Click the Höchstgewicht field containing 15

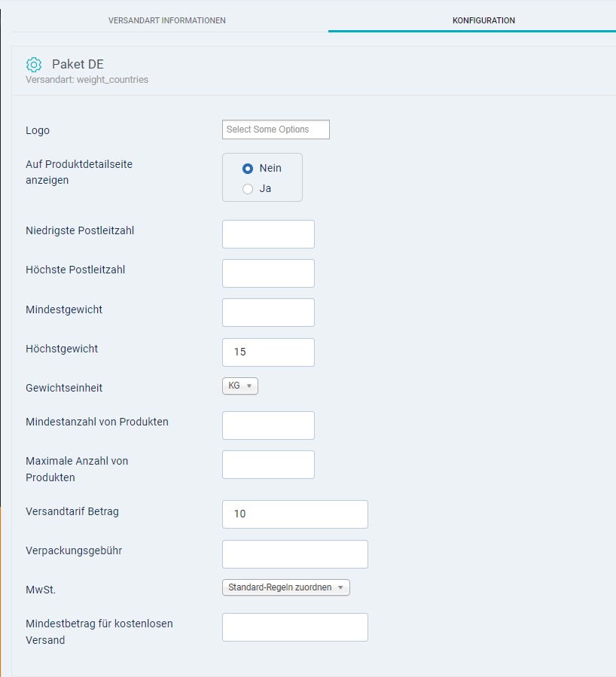(x=268, y=352)
